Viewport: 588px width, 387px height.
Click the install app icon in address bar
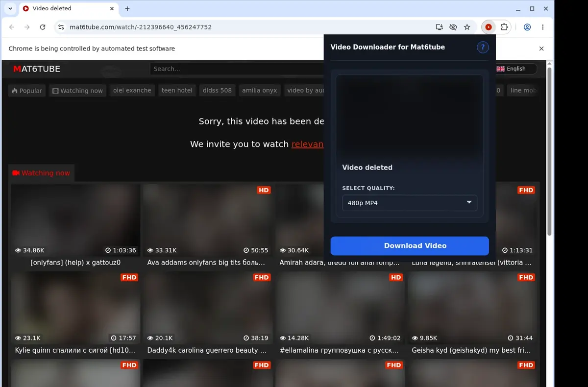[440, 27]
